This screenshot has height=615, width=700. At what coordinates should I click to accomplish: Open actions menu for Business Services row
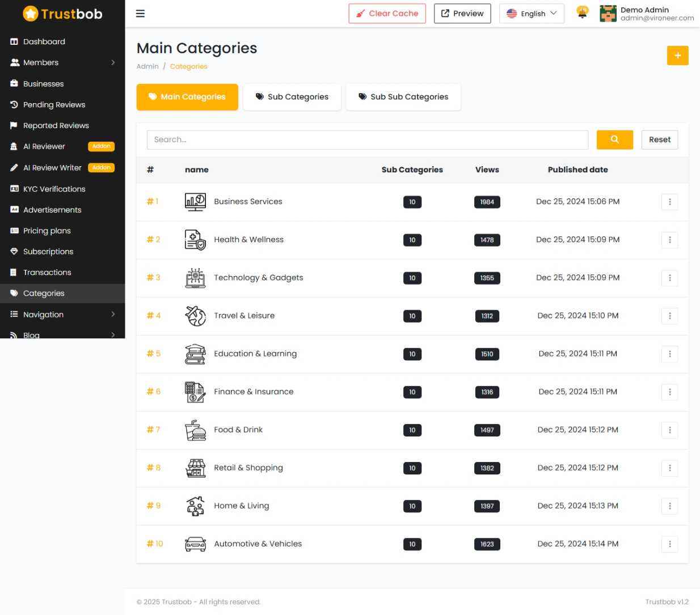pyautogui.click(x=669, y=202)
